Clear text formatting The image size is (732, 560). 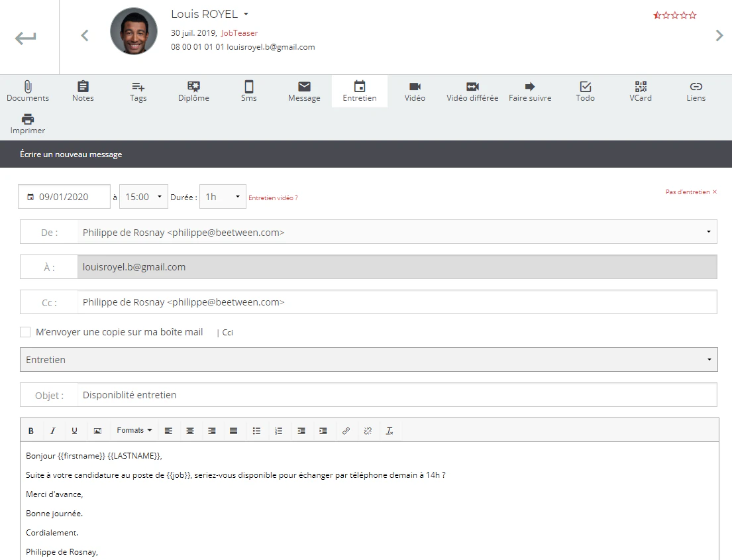tap(390, 431)
